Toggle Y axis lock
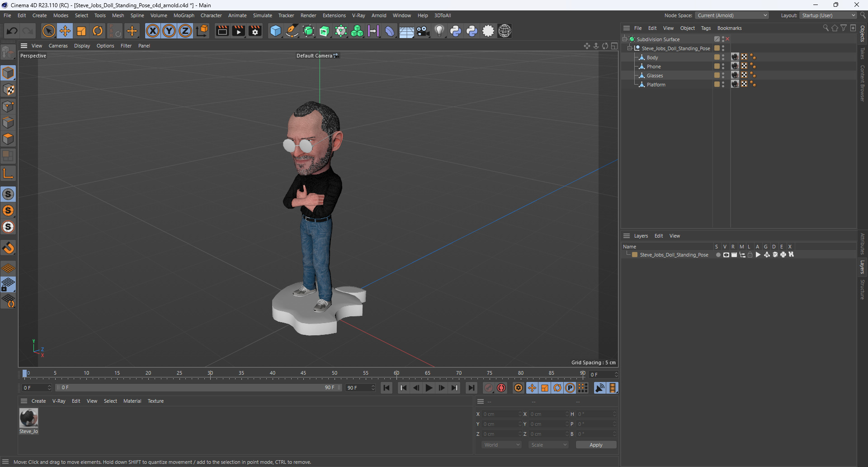This screenshot has height=467, width=868. click(169, 31)
